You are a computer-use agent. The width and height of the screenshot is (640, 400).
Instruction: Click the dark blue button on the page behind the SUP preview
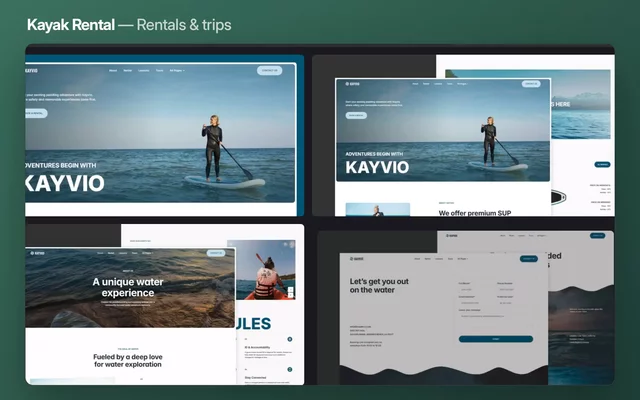(602, 164)
